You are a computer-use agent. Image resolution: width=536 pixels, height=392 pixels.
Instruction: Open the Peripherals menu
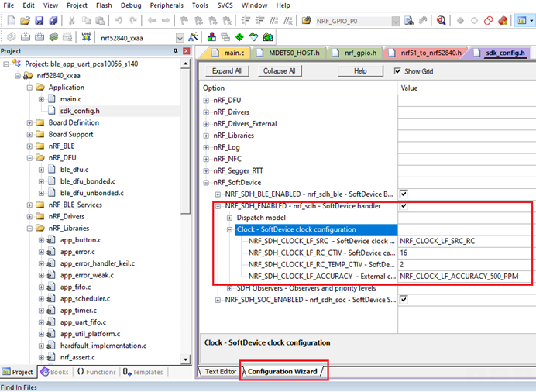tap(166, 5)
